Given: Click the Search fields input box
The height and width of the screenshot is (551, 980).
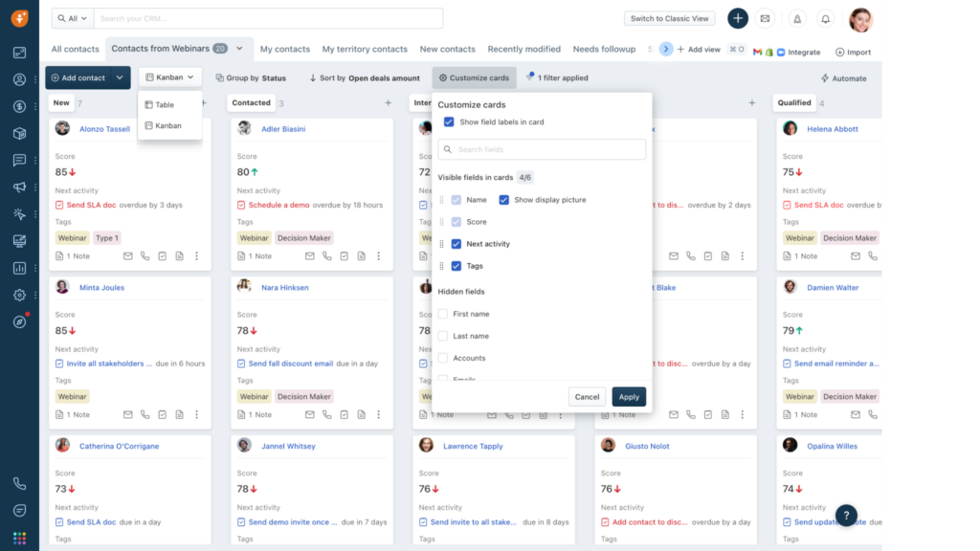Looking at the screenshot, I should 542,149.
